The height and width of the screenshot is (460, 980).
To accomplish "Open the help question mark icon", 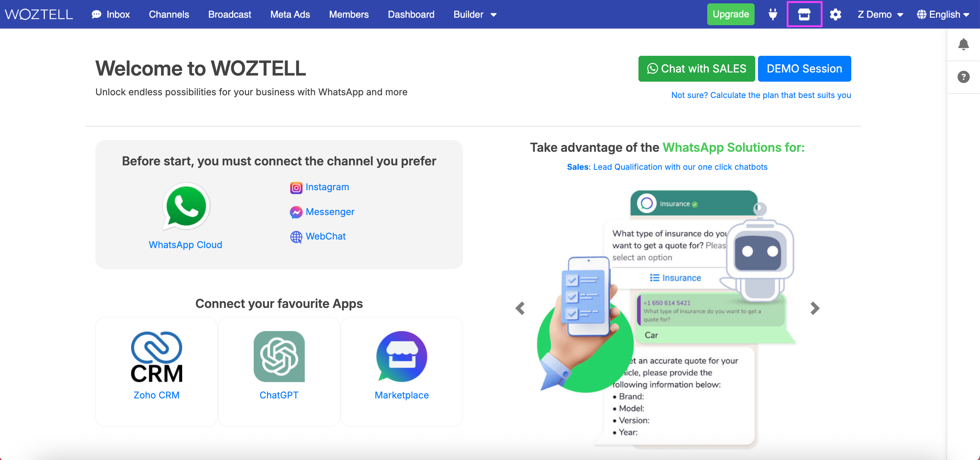I will (x=963, y=77).
